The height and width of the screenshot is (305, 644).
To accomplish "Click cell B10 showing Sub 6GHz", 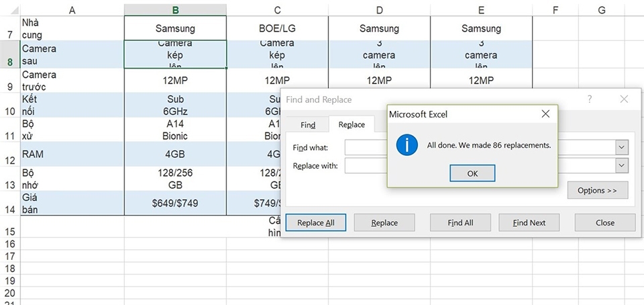I will point(175,105).
